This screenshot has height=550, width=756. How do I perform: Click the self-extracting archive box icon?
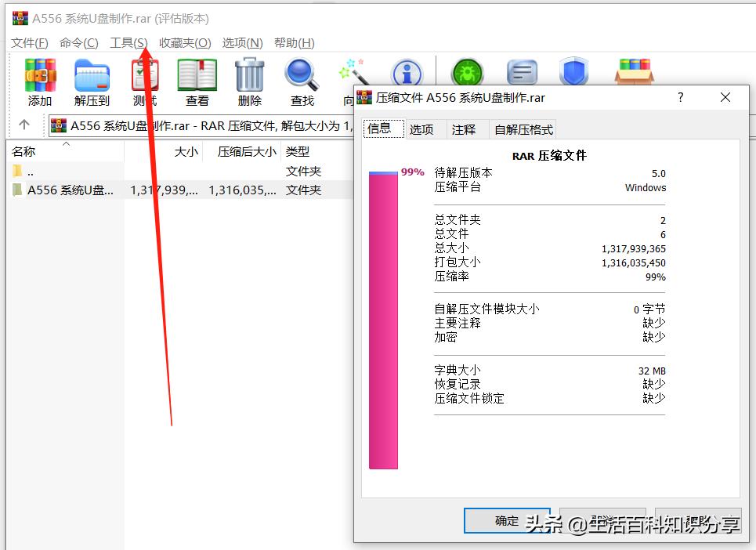coord(633,71)
